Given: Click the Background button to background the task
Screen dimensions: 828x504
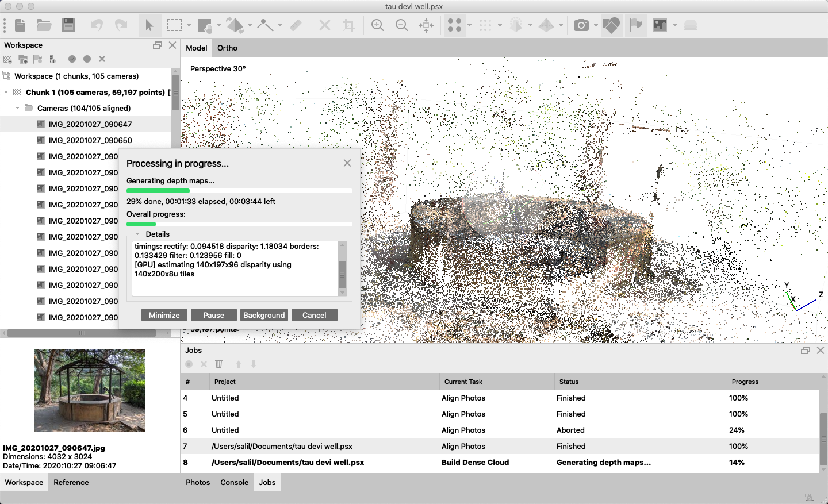Looking at the screenshot, I should 264,315.
